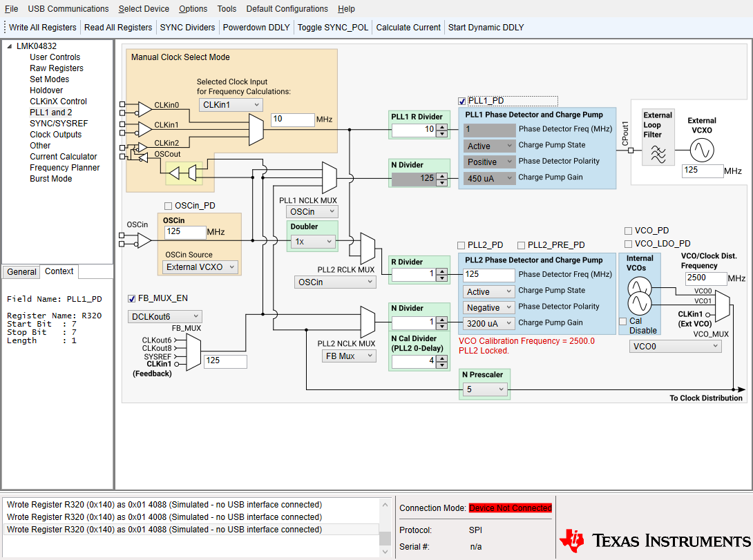Select Clock Outputs in the tree
This screenshot has height=560, width=753.
(x=56, y=135)
